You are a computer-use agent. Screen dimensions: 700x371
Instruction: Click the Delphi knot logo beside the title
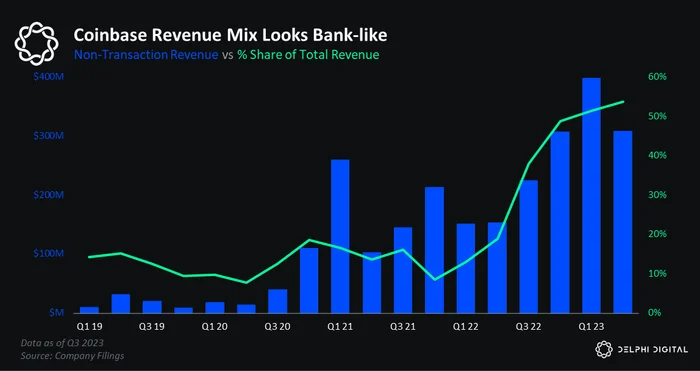tap(37, 43)
